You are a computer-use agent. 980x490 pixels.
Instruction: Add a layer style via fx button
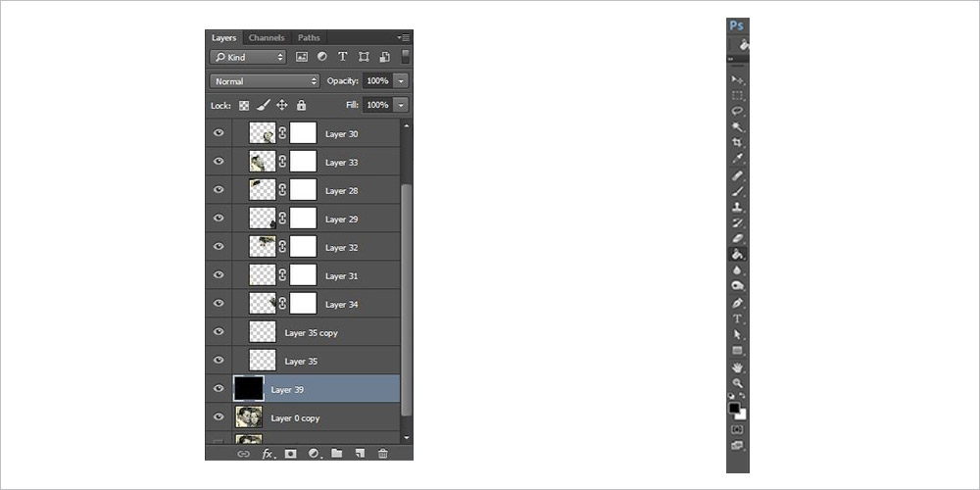click(x=268, y=453)
